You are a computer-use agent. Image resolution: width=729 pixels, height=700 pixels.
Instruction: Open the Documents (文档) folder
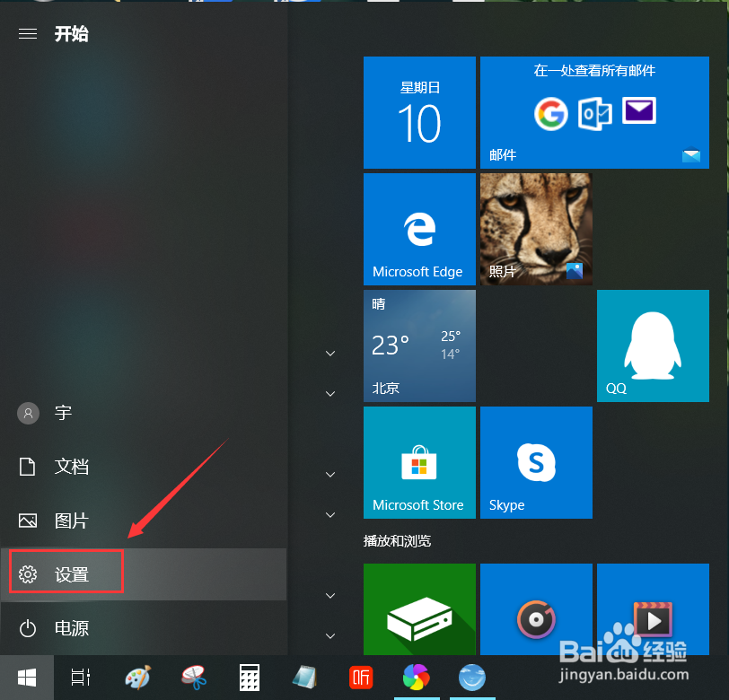(144, 467)
